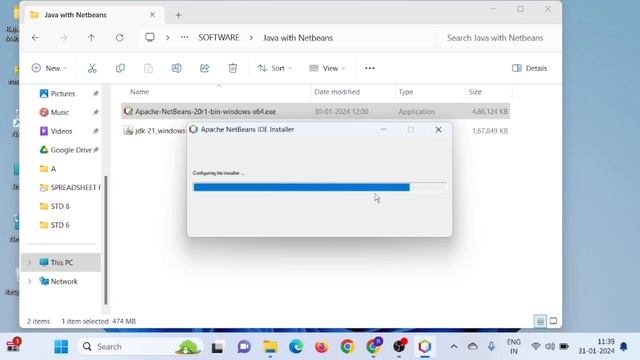Open Pictures in navigation pane

click(x=63, y=93)
